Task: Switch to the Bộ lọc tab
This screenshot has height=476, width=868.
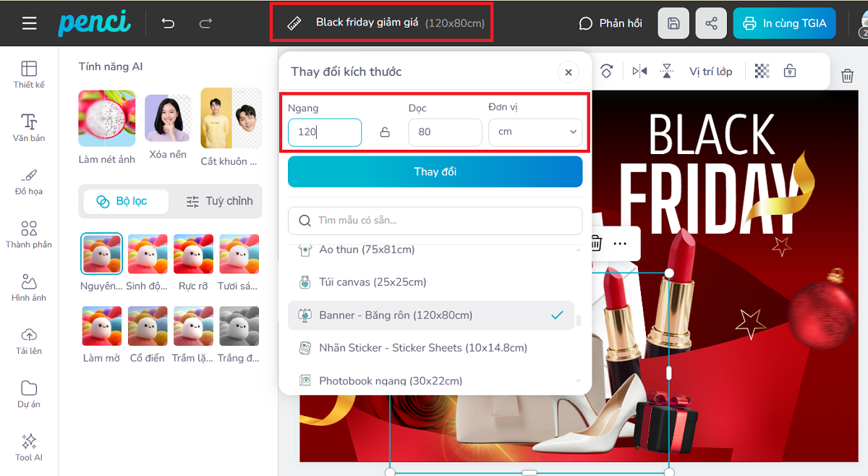Action: 123,201
